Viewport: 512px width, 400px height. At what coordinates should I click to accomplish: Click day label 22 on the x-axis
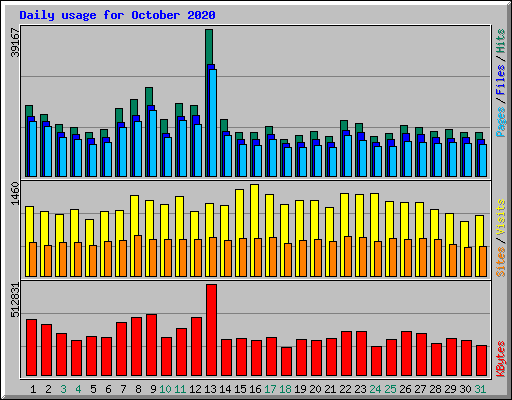345,389
